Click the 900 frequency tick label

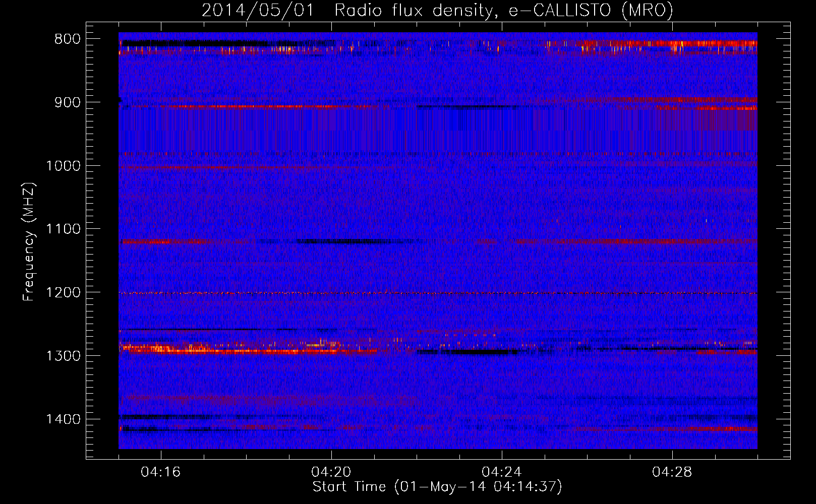tap(67, 103)
